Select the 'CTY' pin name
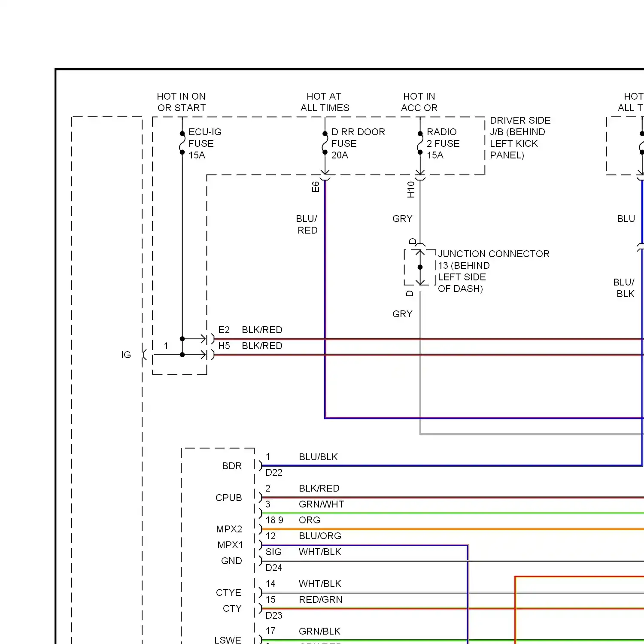 tap(232, 609)
